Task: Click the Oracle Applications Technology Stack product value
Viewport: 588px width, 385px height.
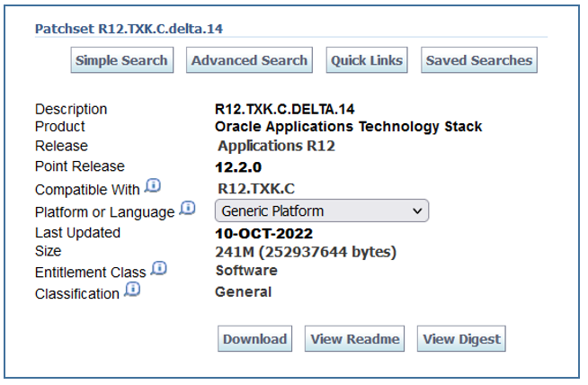Action: point(348,127)
